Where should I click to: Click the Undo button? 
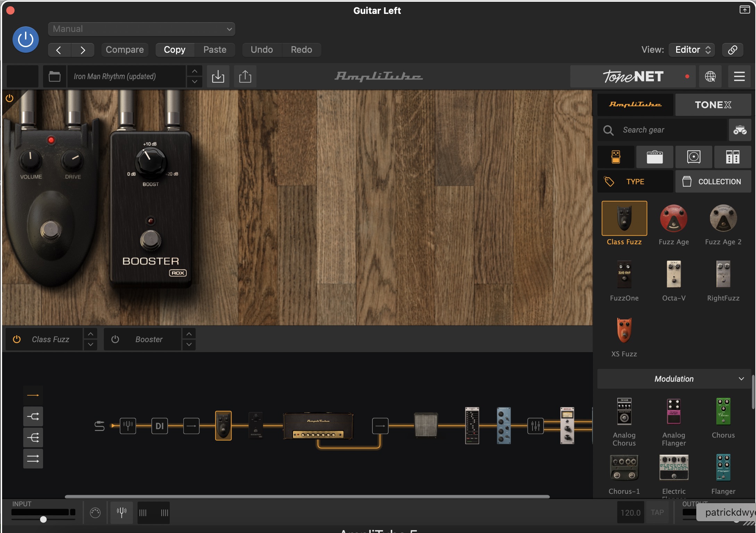coord(262,50)
